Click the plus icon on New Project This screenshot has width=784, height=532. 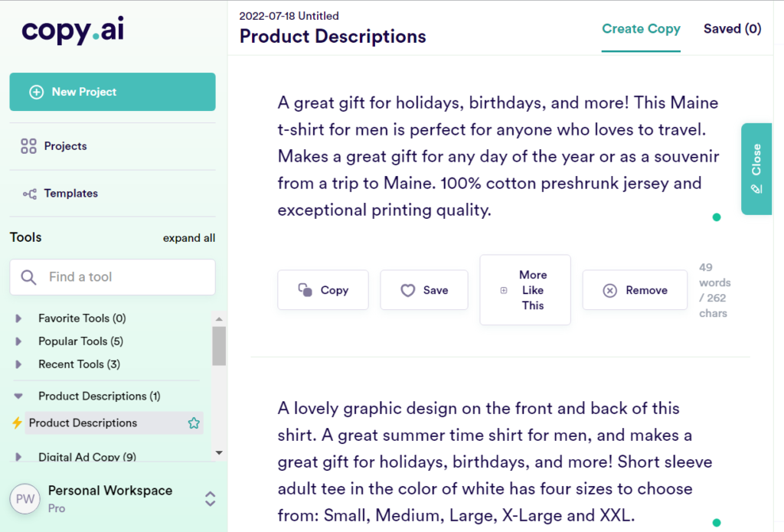click(35, 90)
